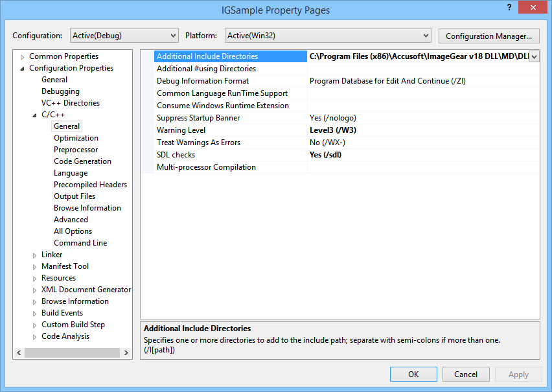552x392 pixels.
Task: Click the tree horizontal scrollbar right arrow
Action: pos(126,353)
